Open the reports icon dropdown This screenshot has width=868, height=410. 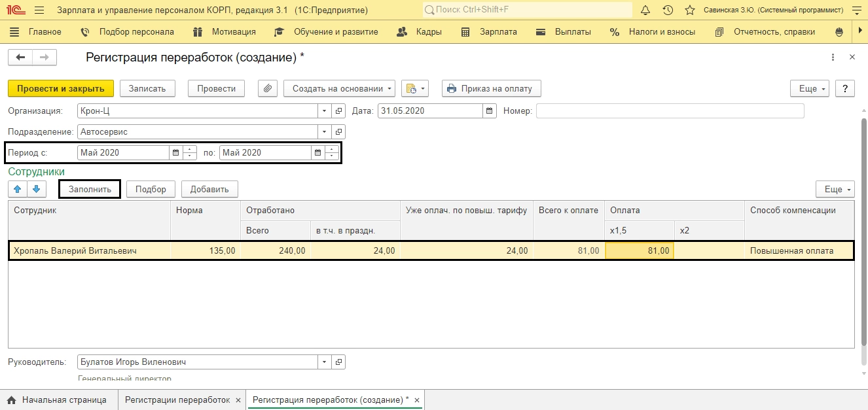pos(414,88)
